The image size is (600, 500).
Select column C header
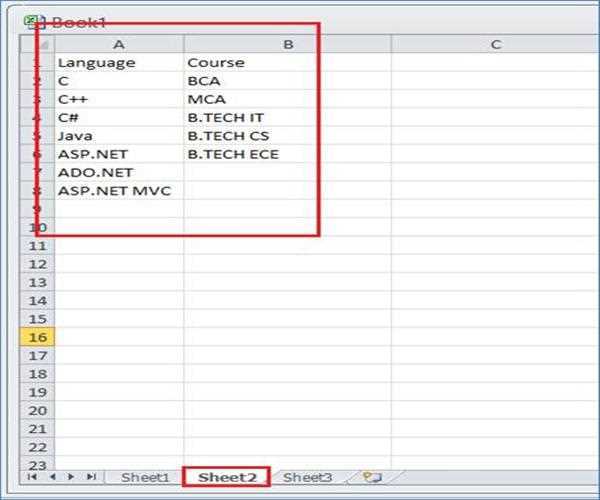(x=494, y=44)
